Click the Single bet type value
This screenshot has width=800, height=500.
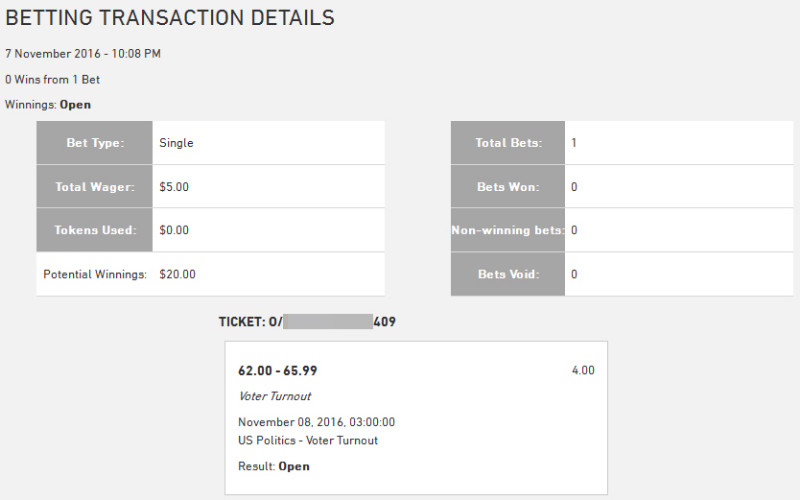click(176, 143)
